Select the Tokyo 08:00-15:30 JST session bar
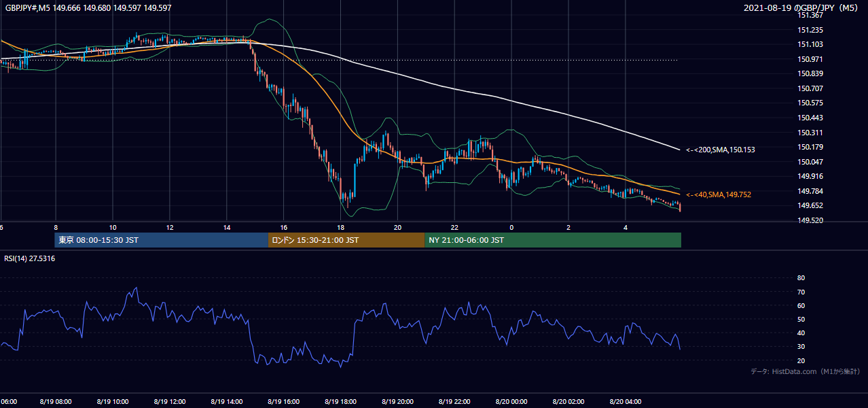Viewport: 868px width, 408px height. click(x=162, y=240)
